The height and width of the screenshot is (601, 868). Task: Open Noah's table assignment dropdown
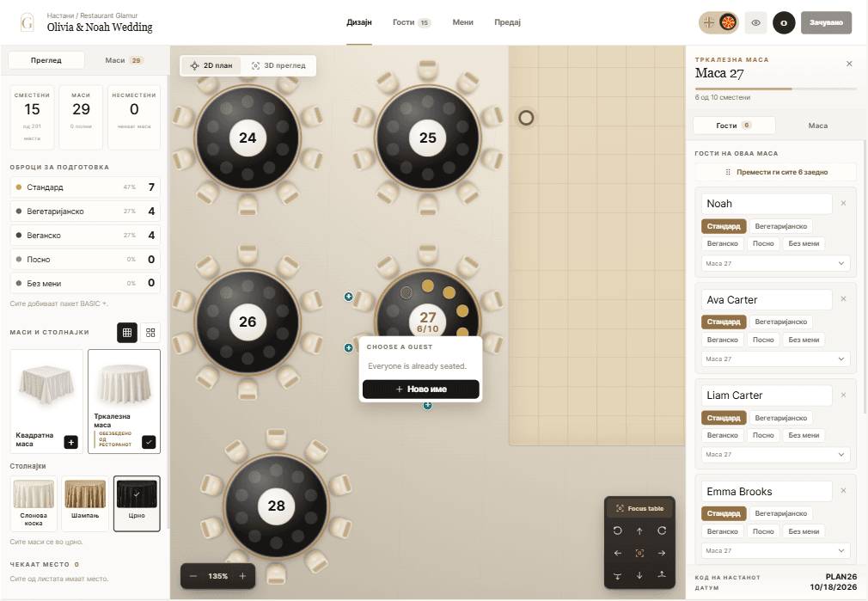click(x=775, y=264)
